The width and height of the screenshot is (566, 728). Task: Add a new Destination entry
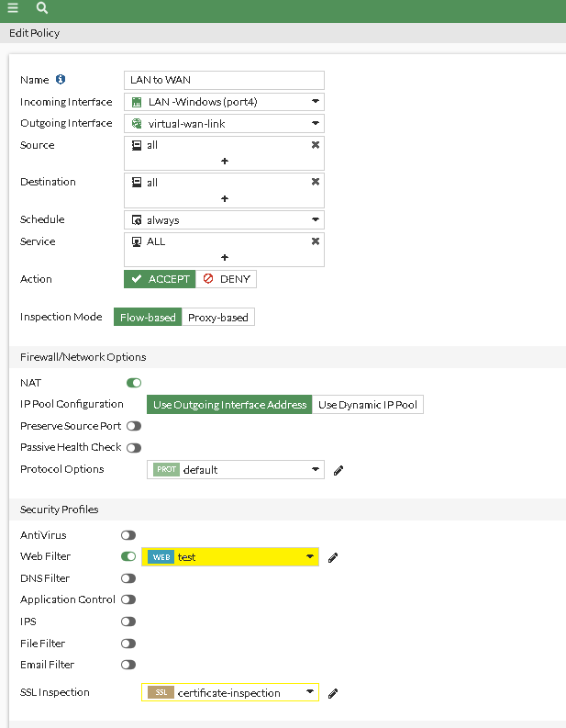tap(225, 198)
